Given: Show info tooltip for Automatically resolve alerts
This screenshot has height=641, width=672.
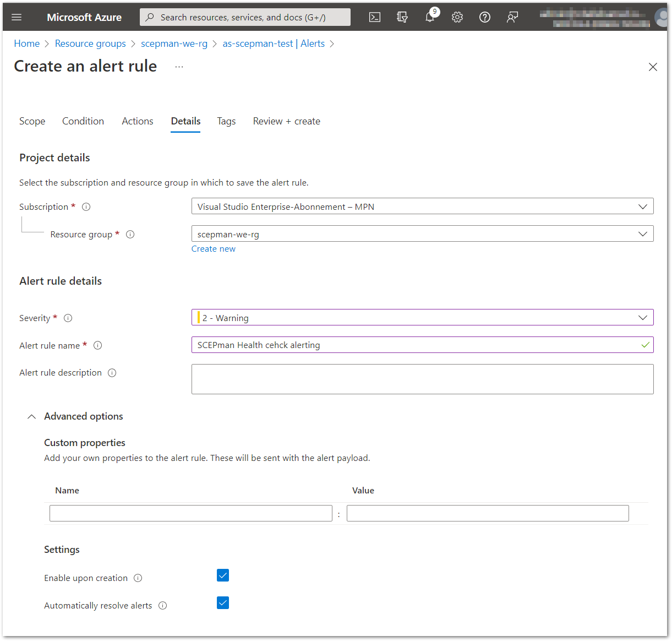Looking at the screenshot, I should tap(163, 606).
